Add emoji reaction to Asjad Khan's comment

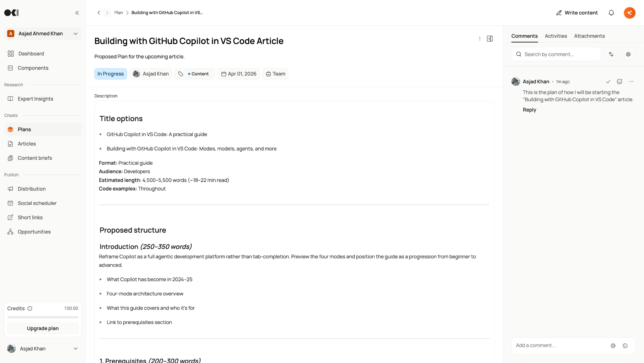point(619,82)
